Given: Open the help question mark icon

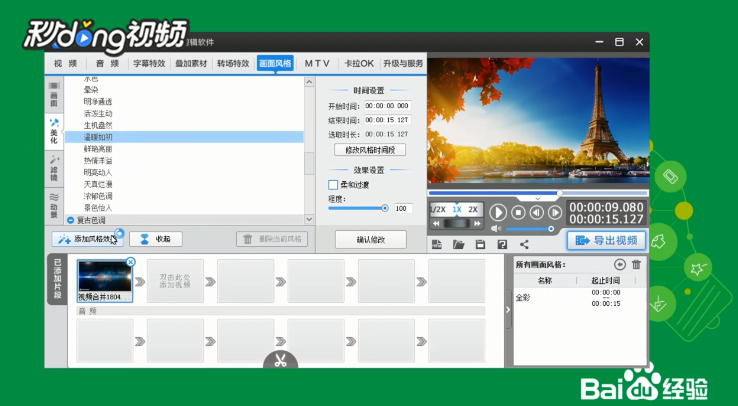Looking at the screenshot, I should (x=502, y=244).
